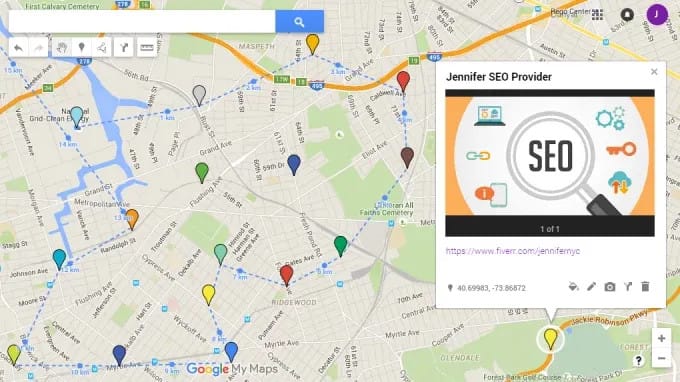The width and height of the screenshot is (680, 382).
Task: Open the marker style paint bucket
Action: [x=573, y=287]
